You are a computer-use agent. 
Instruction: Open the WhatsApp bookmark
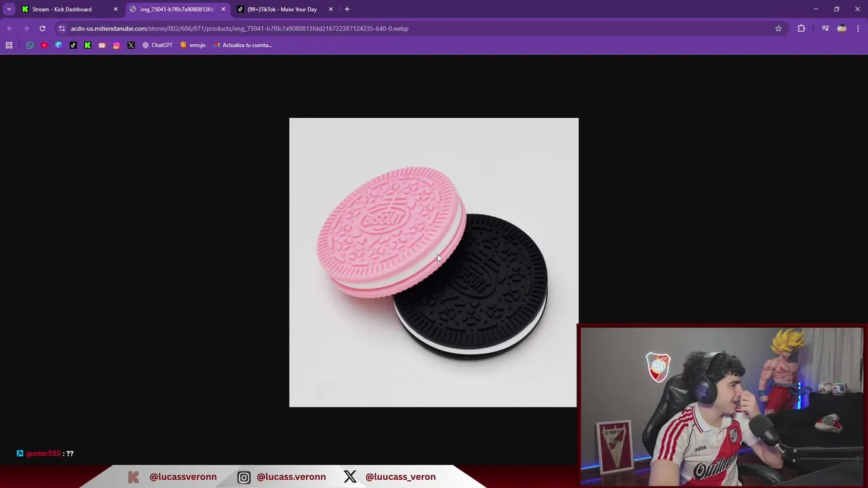(30, 45)
